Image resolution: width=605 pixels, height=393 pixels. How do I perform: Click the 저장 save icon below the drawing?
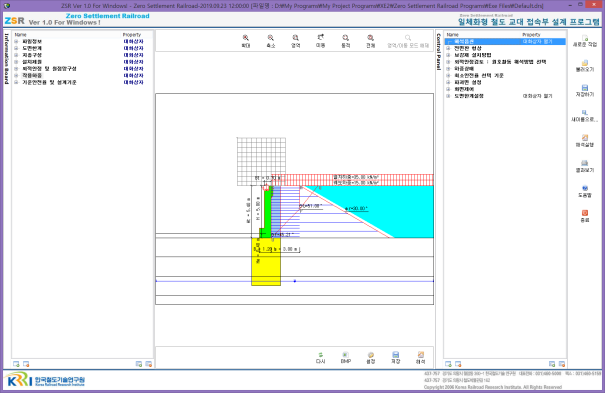point(395,354)
